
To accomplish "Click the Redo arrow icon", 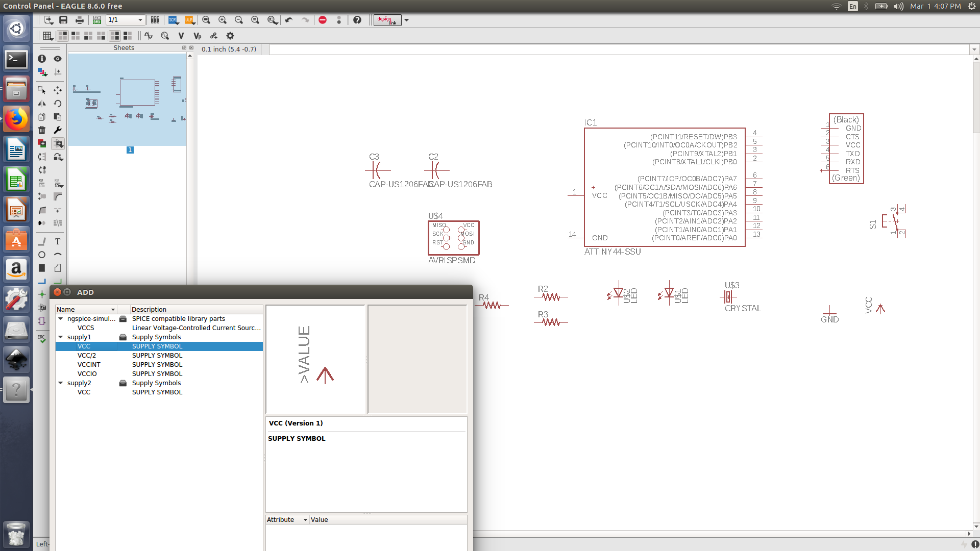I will click(x=305, y=20).
